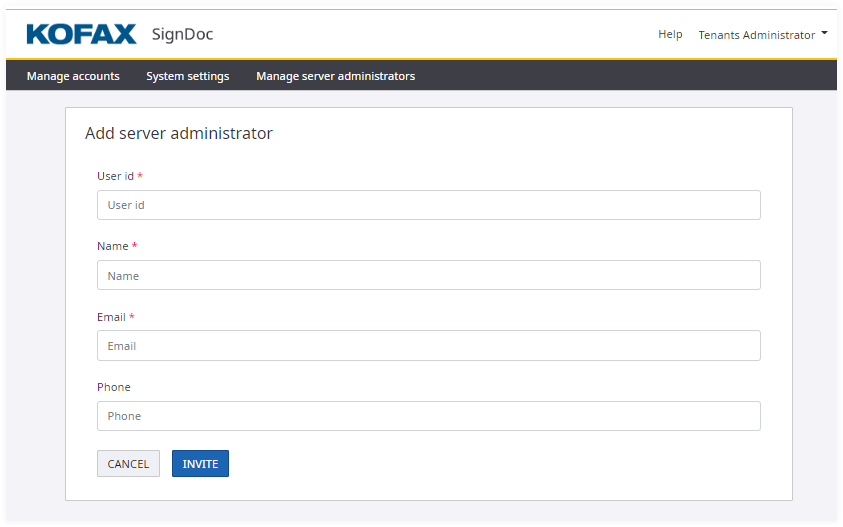Click the dropdown caret beside Tenants Administrator
The width and height of the screenshot is (843, 527).
(824, 33)
